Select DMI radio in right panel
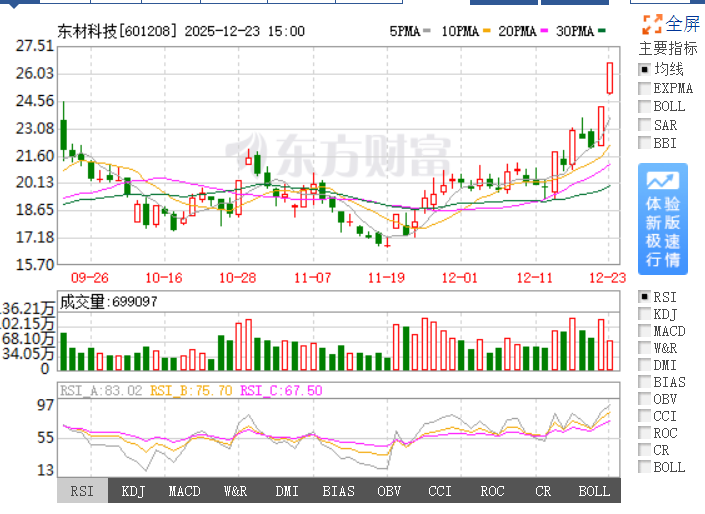 point(644,365)
